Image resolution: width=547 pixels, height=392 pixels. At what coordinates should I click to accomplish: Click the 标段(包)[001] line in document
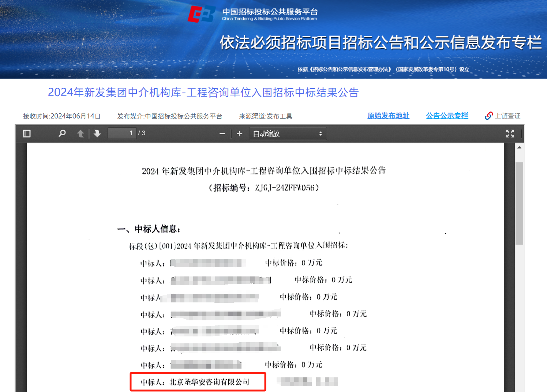click(x=239, y=246)
